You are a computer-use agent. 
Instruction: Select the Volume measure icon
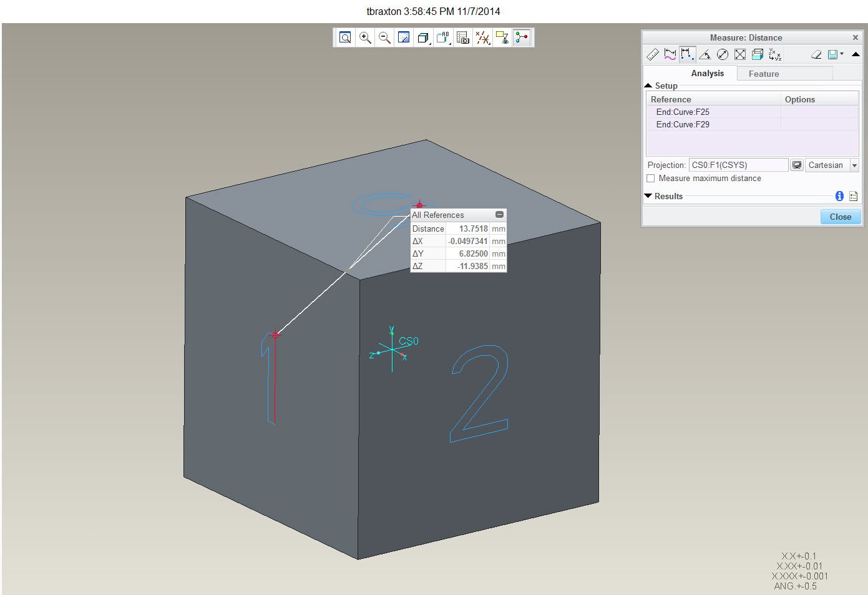pyautogui.click(x=758, y=54)
